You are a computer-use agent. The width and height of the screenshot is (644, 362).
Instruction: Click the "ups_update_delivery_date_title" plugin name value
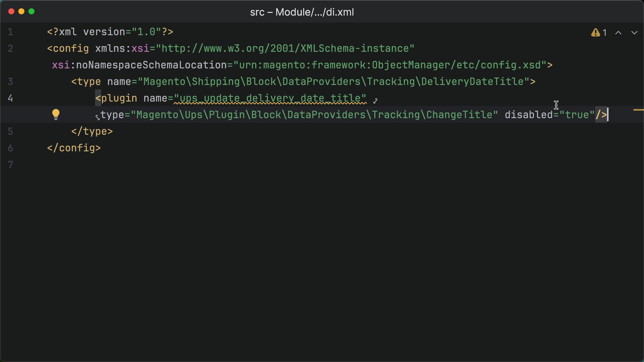(270, 98)
